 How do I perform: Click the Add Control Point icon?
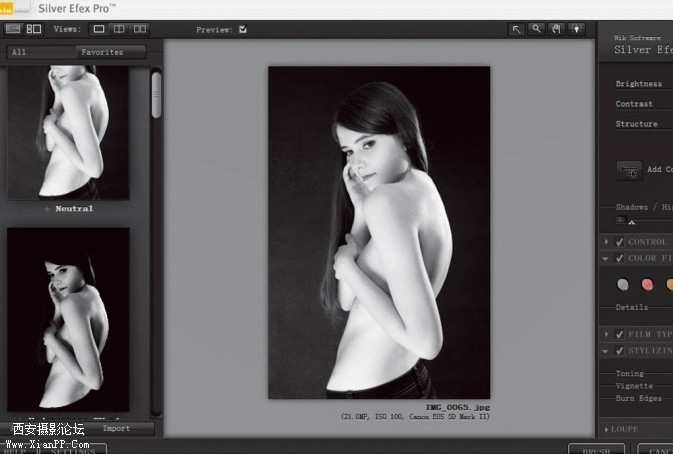pyautogui.click(x=629, y=170)
